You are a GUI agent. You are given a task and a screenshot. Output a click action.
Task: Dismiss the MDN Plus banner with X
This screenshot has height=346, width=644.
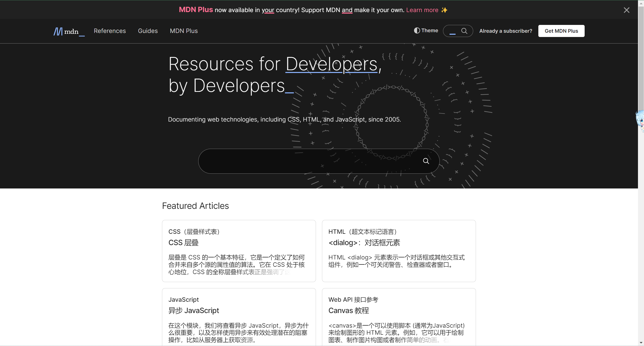click(626, 10)
